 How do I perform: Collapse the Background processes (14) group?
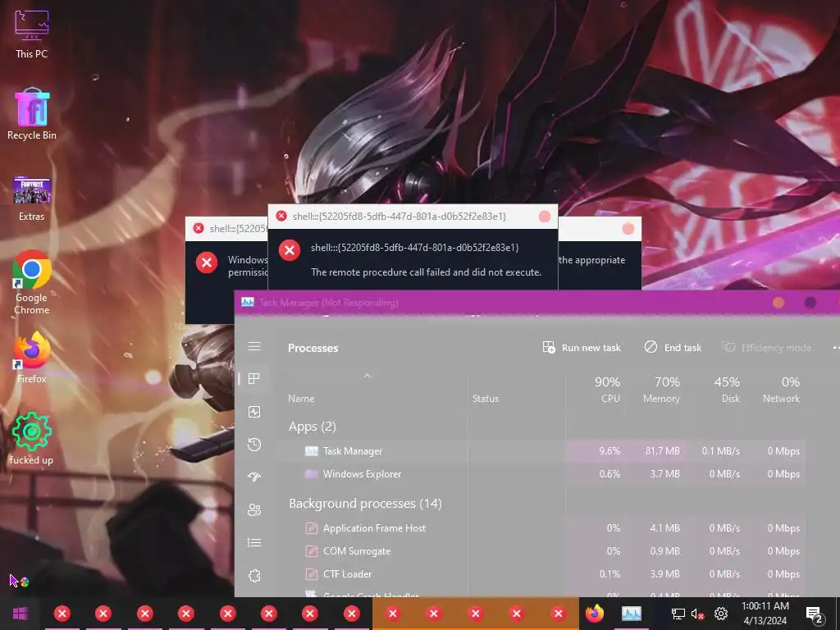[x=365, y=504]
